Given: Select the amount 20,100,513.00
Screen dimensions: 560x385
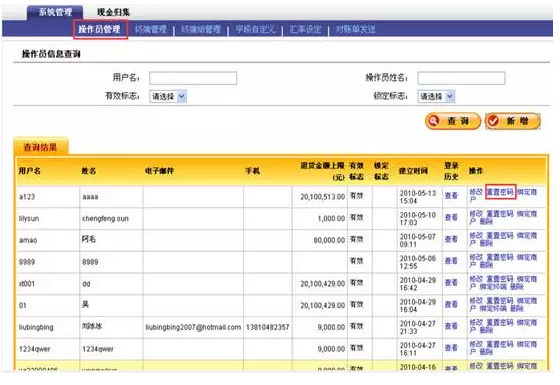Looking at the screenshot, I should point(322,197).
